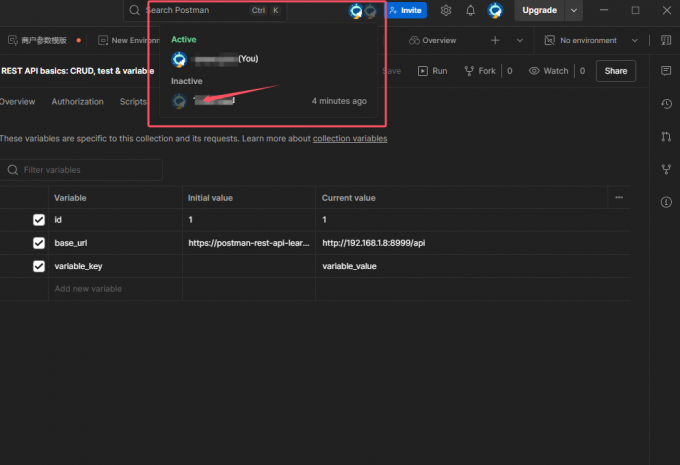Click the '4 minutes ago' text

point(339,101)
